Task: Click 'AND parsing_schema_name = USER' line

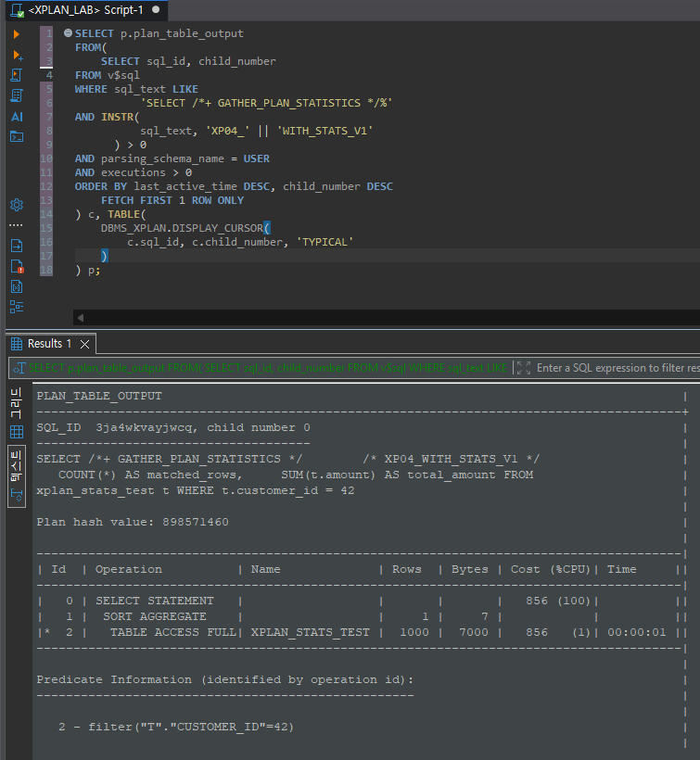Action: tap(172, 158)
